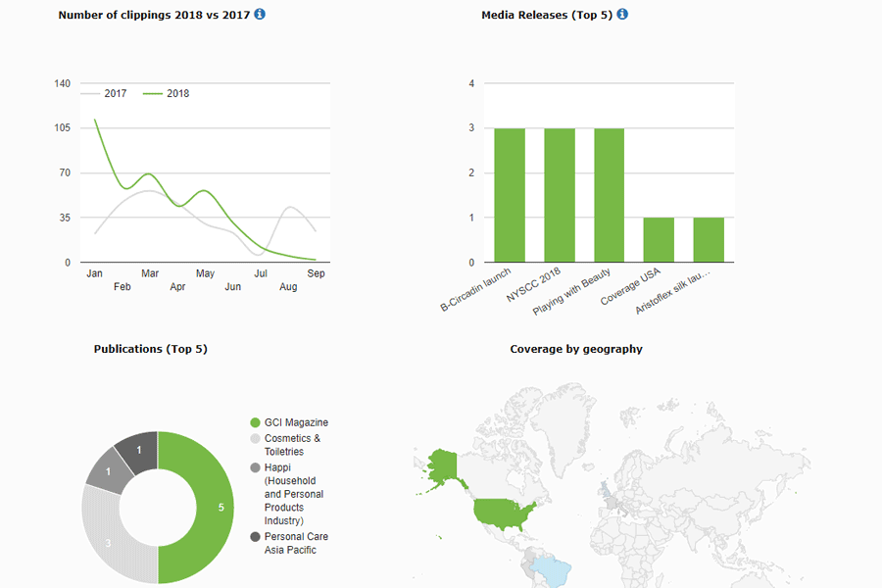Click the United States on the coverage map
The image size is (882, 588).
click(x=502, y=510)
